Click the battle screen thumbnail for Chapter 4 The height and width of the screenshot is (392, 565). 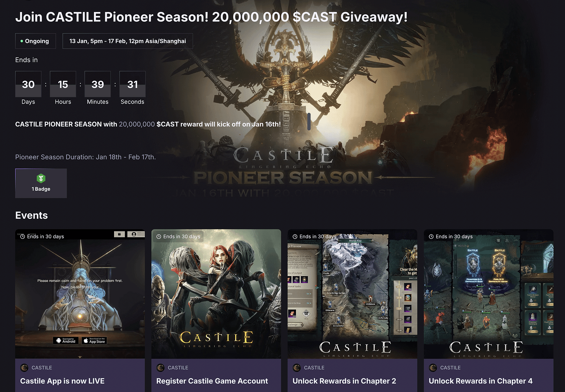489,294
